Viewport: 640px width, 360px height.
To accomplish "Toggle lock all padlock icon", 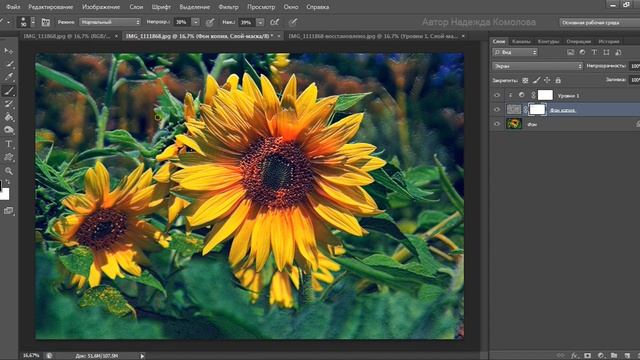I will pyautogui.click(x=558, y=80).
